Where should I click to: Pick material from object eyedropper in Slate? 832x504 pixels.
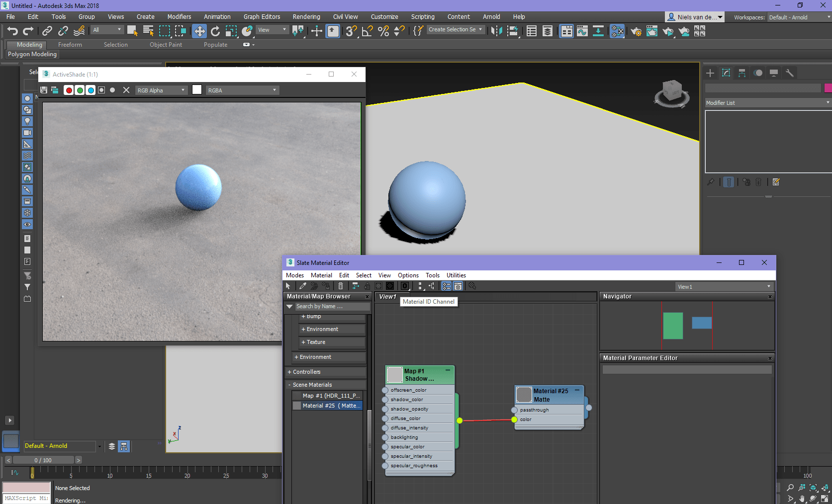[x=302, y=286]
